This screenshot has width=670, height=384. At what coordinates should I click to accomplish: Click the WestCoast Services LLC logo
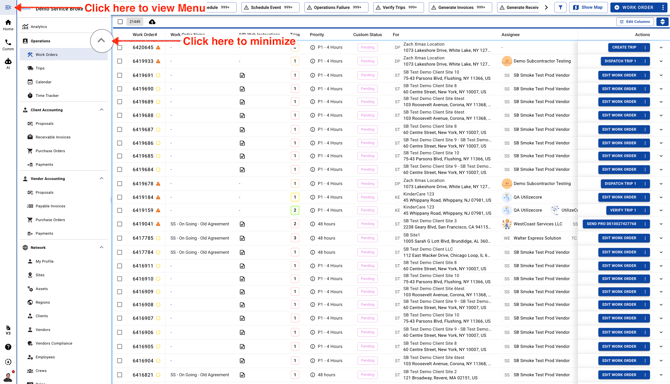click(507, 224)
